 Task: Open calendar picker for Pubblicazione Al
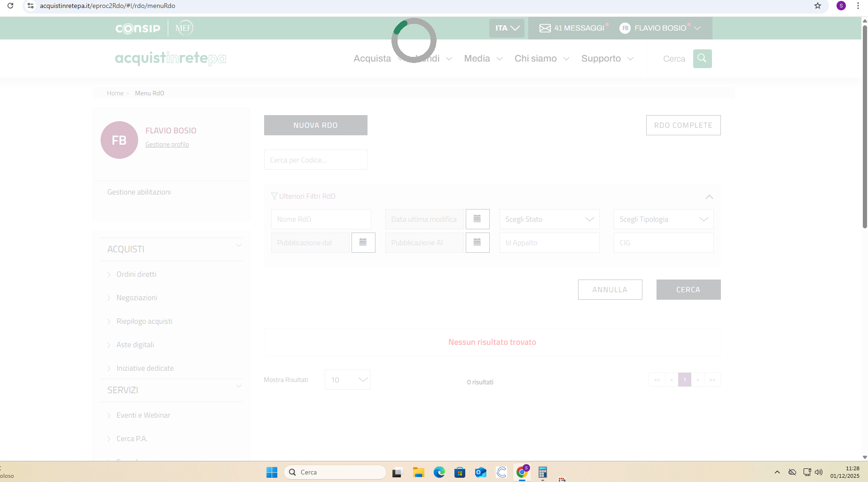point(477,242)
